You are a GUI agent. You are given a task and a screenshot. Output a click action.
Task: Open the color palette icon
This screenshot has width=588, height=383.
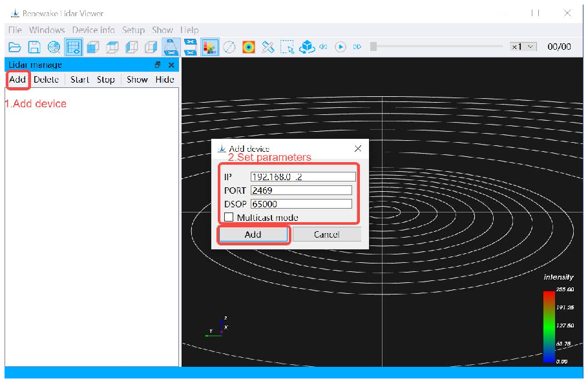pyautogui.click(x=209, y=47)
